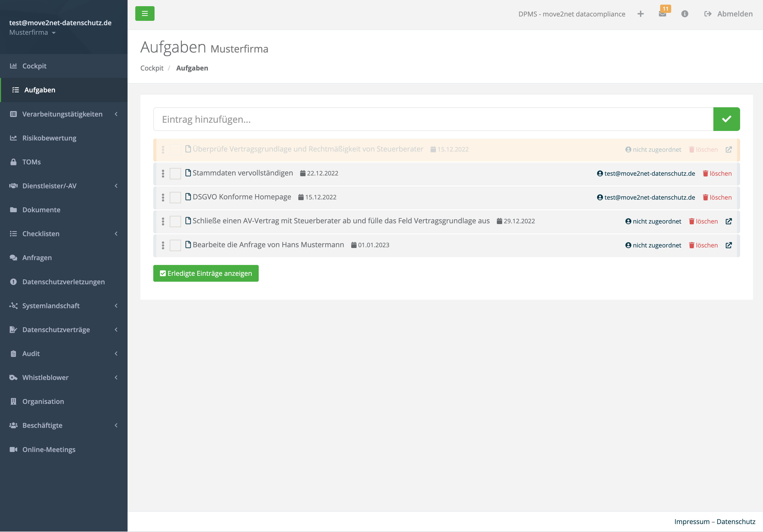Open Aufgaben in the sidebar
The height and width of the screenshot is (532, 763).
[64, 90]
